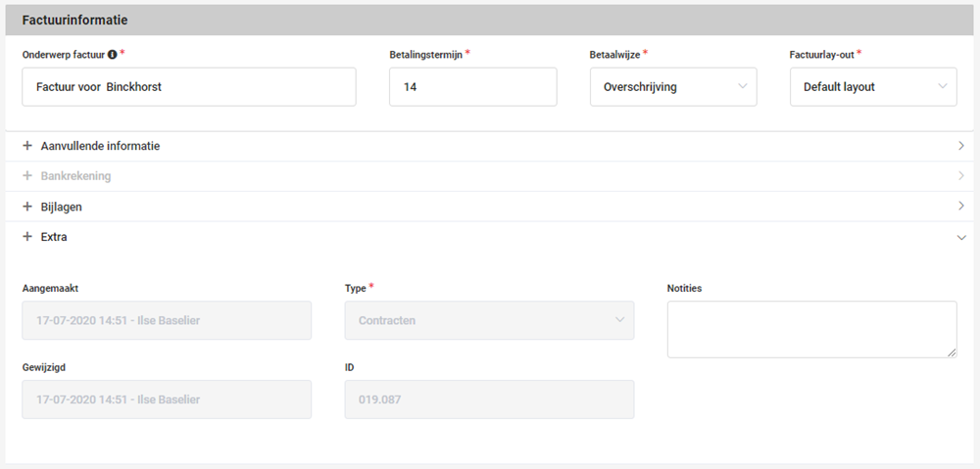Click the Notities resize handle corner
Image resolution: width=980 pixels, height=469 pixels.
click(952, 352)
